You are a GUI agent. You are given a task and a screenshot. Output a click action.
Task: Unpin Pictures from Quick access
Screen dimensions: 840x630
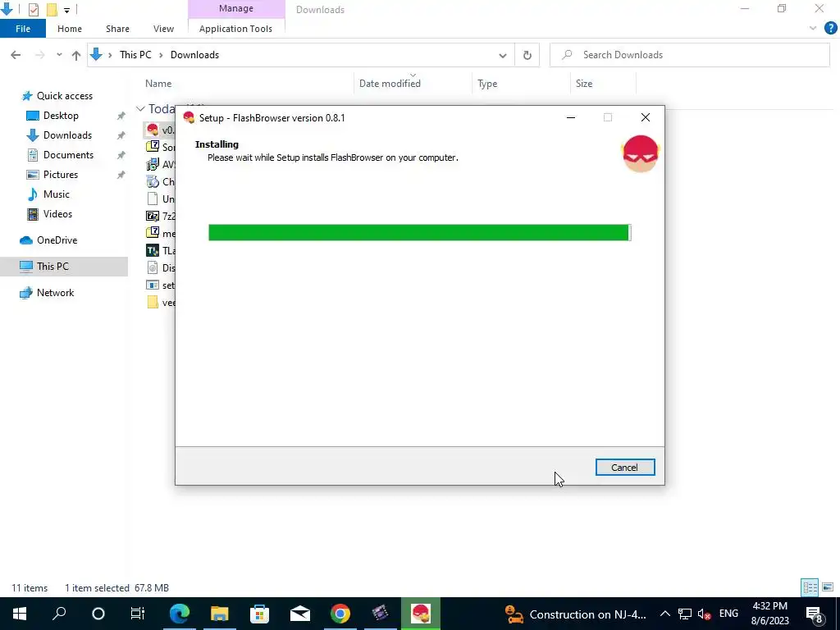[x=121, y=175]
